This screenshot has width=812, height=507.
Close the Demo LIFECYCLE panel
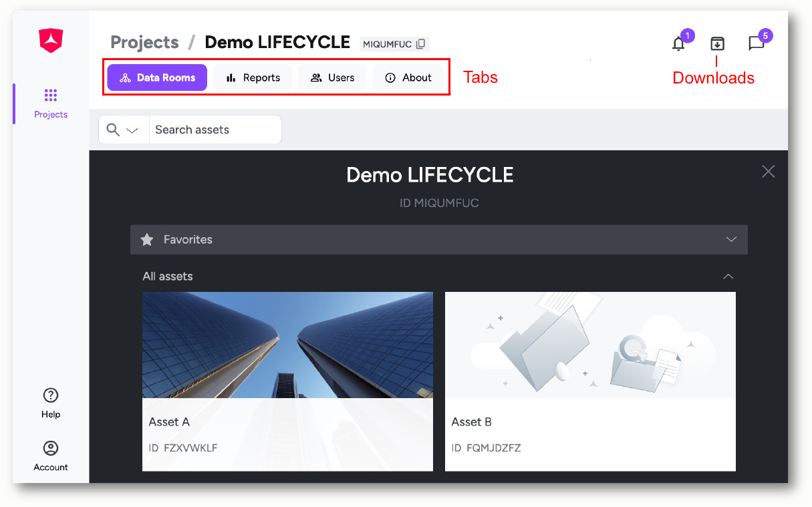(769, 172)
